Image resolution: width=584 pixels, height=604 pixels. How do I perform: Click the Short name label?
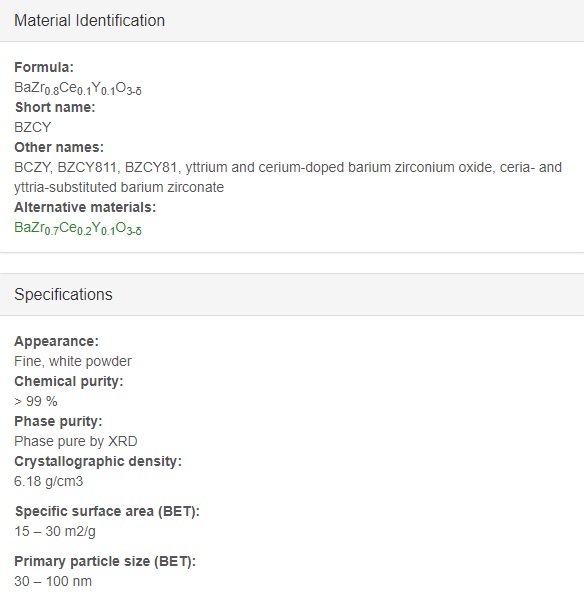coord(55,107)
